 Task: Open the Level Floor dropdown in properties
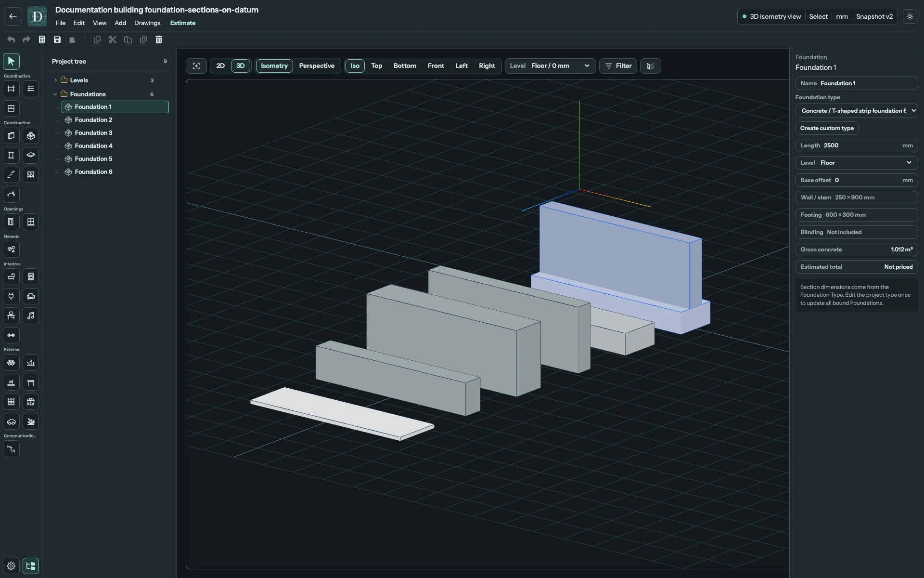(857, 163)
